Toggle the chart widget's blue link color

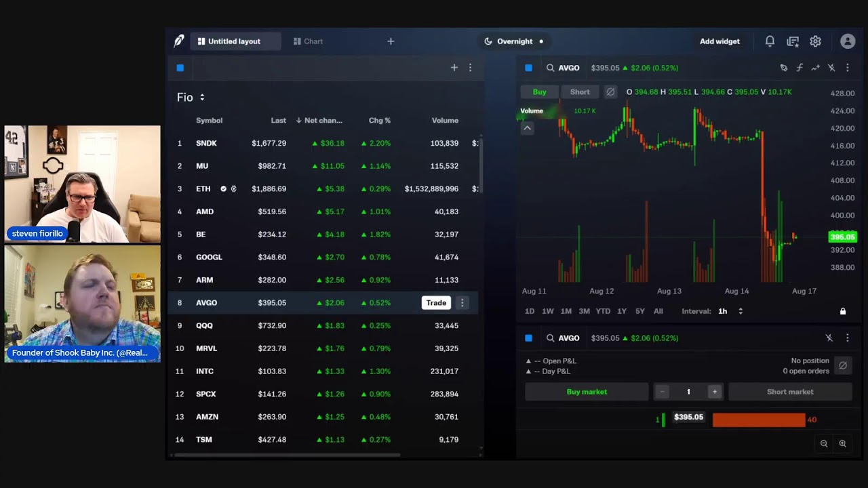tap(528, 68)
